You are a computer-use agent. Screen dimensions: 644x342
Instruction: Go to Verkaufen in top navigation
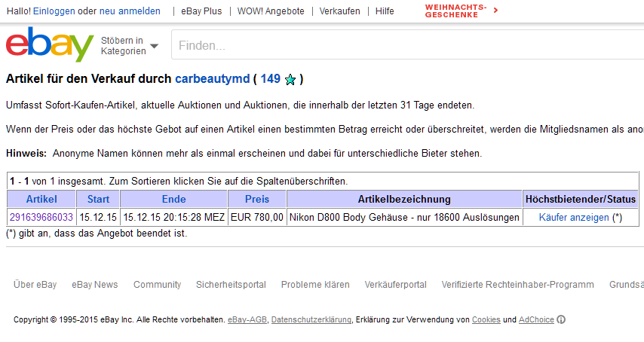click(339, 11)
